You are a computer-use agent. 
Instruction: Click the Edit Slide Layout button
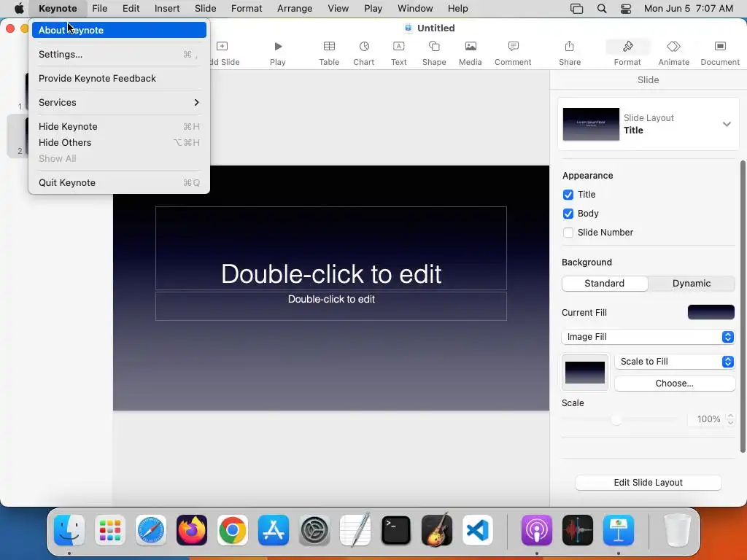[x=648, y=483]
